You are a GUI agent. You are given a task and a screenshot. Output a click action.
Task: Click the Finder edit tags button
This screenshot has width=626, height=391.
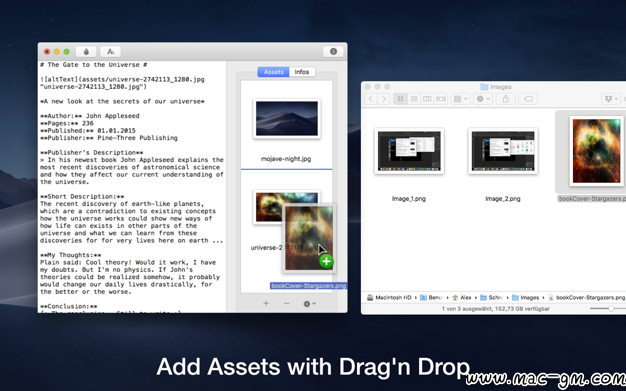(x=528, y=99)
